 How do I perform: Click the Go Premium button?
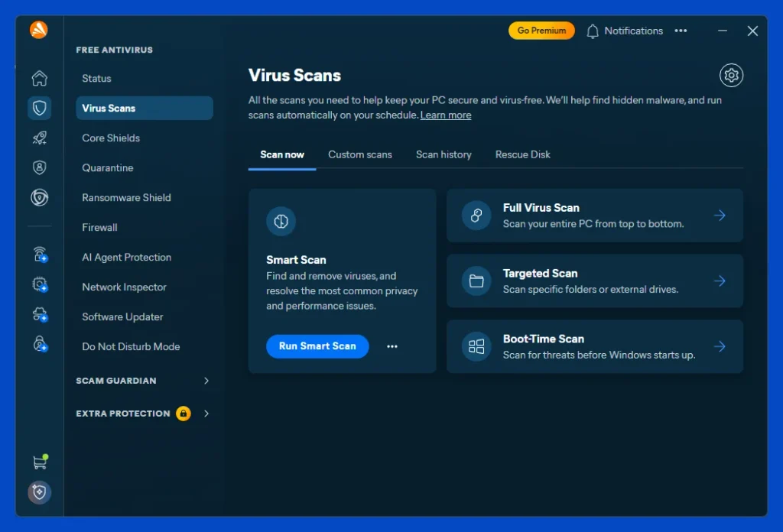(x=541, y=31)
